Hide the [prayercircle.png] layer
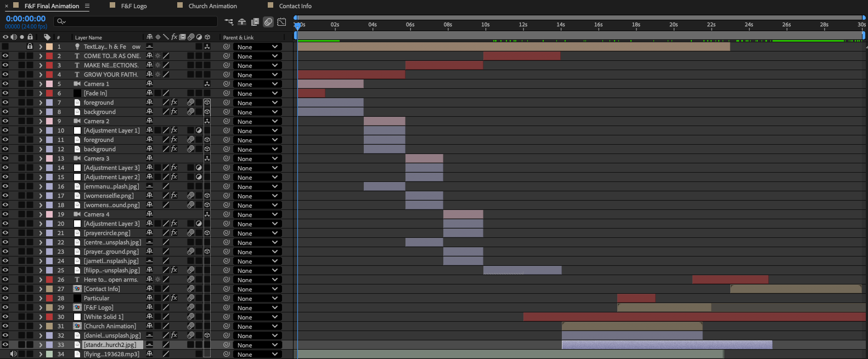The width and height of the screenshot is (868, 359). 5,233
